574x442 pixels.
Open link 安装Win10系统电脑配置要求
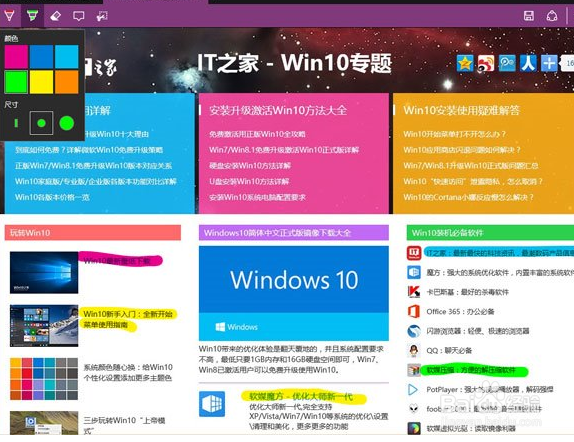(257, 197)
